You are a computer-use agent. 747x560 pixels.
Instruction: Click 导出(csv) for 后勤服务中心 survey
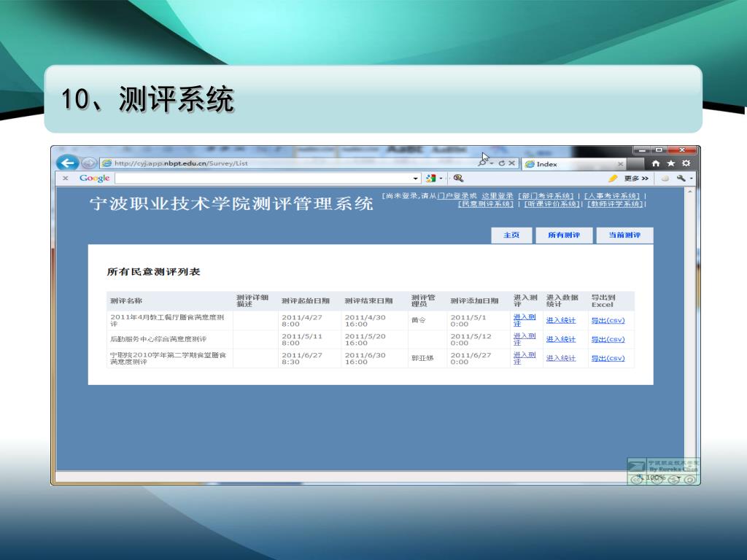tap(608, 340)
